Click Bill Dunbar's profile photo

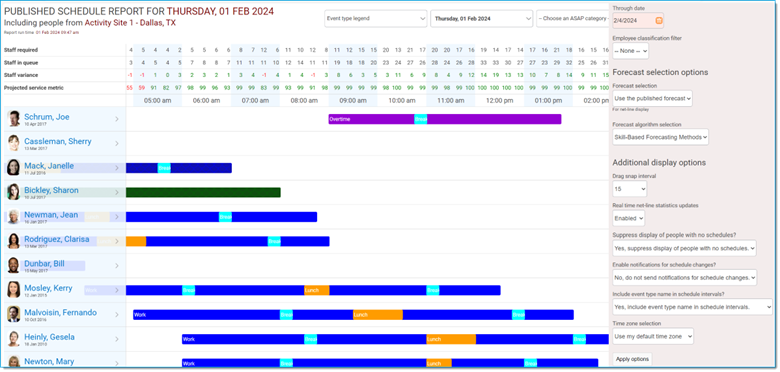14,266
